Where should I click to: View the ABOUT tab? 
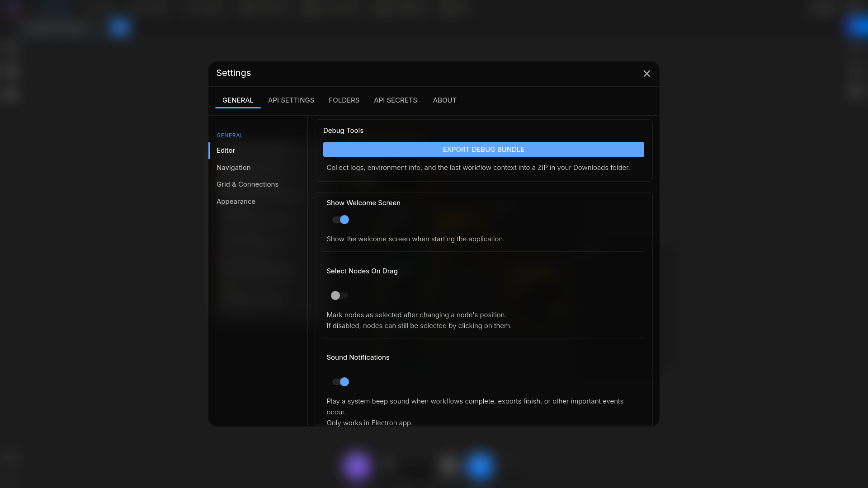(444, 100)
